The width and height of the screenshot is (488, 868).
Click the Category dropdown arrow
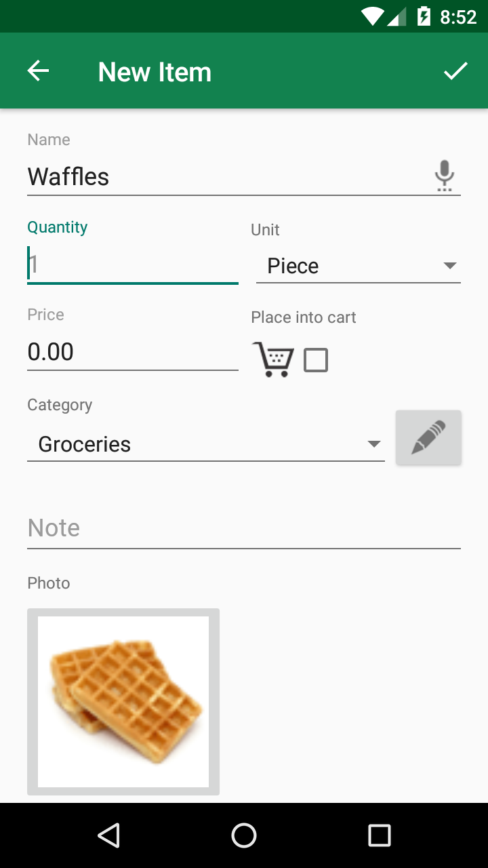373,444
